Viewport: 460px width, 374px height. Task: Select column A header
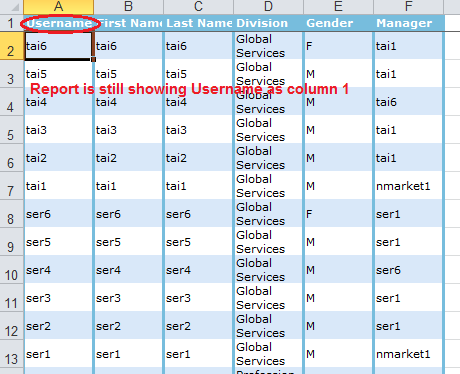[59, 6]
